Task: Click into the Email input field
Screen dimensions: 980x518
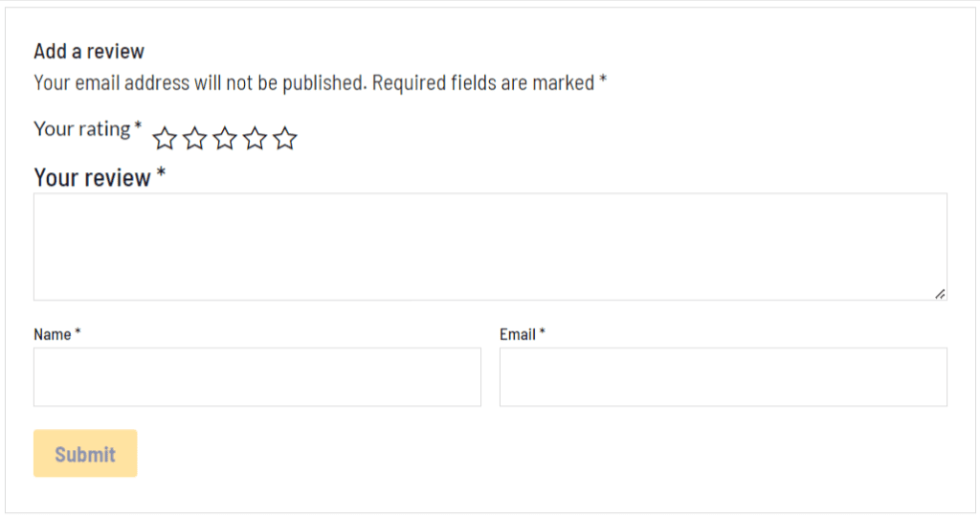Action: pyautogui.click(x=724, y=377)
